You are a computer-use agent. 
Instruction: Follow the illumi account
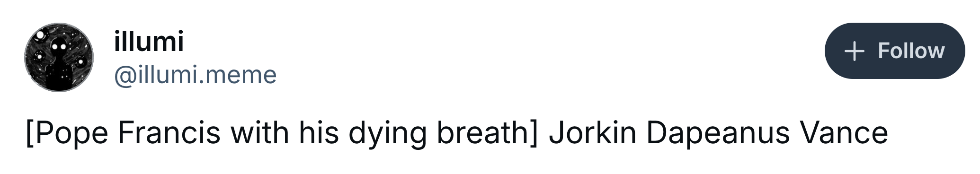[895, 51]
